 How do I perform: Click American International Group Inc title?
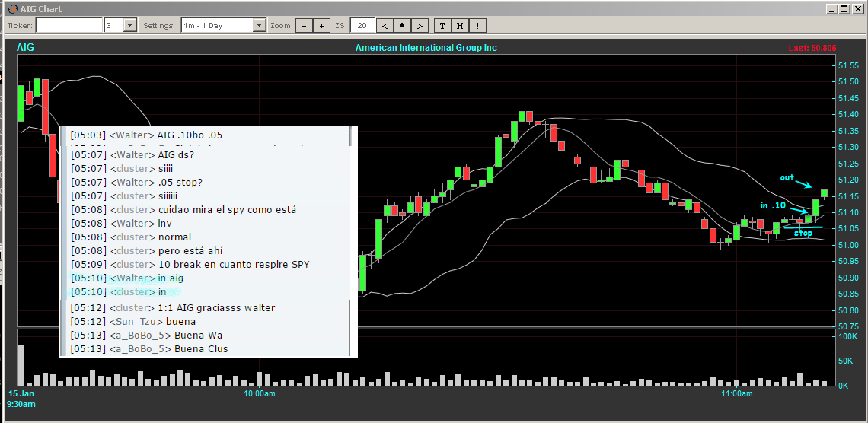tap(426, 48)
